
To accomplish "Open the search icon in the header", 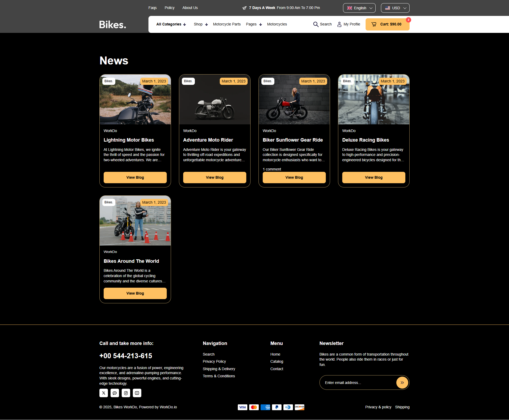I will pos(316,24).
